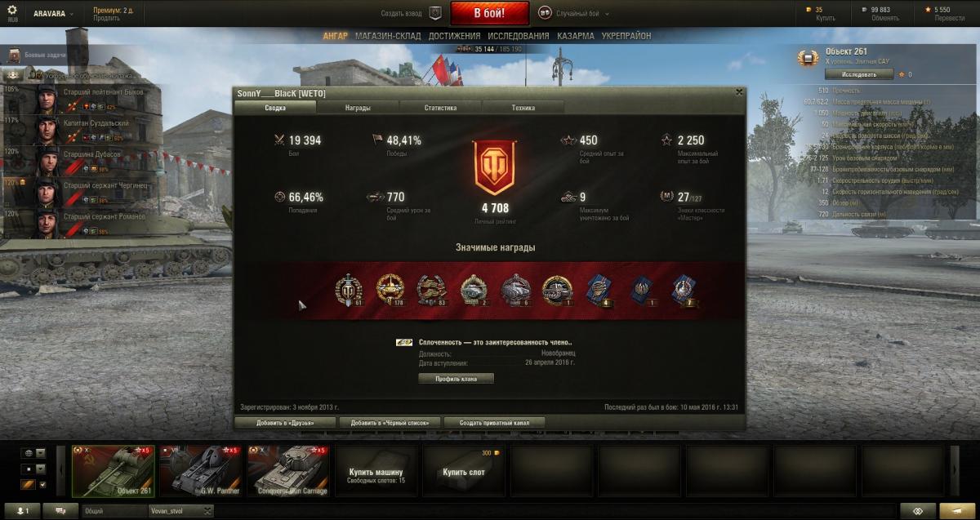This screenshot has width=980, height=520.
Task: Open the chat channels icon in bottom bar
Action: point(61,511)
